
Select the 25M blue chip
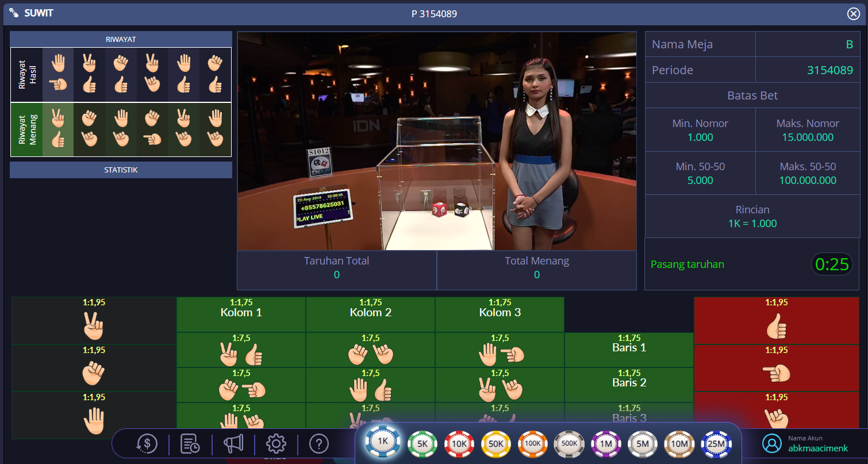pyautogui.click(x=716, y=443)
